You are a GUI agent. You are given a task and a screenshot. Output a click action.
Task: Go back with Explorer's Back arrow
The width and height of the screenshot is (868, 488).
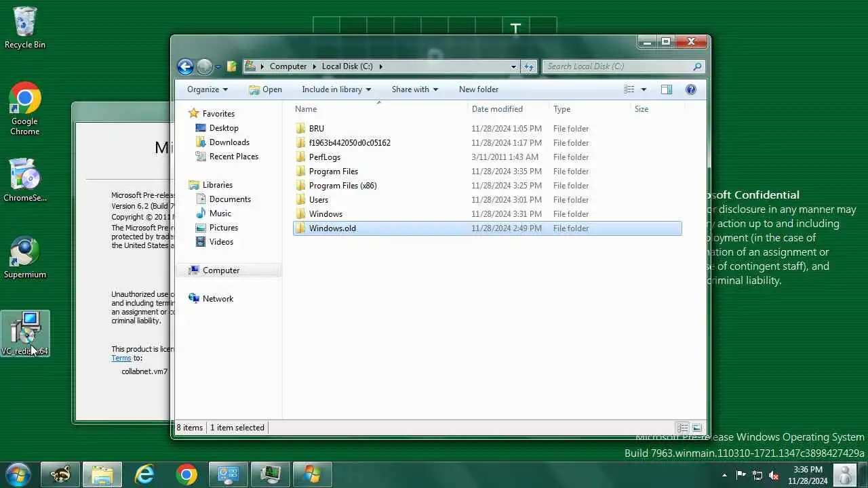pyautogui.click(x=185, y=66)
